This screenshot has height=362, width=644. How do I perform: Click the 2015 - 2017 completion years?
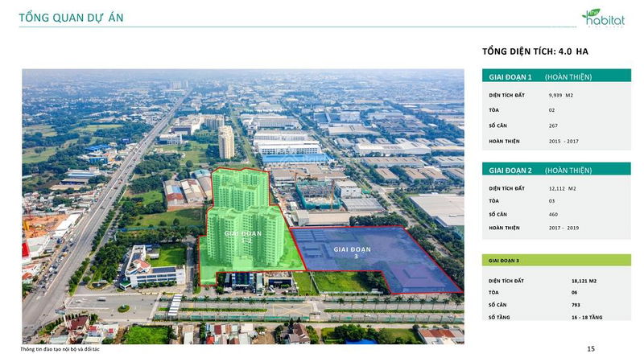(563, 141)
